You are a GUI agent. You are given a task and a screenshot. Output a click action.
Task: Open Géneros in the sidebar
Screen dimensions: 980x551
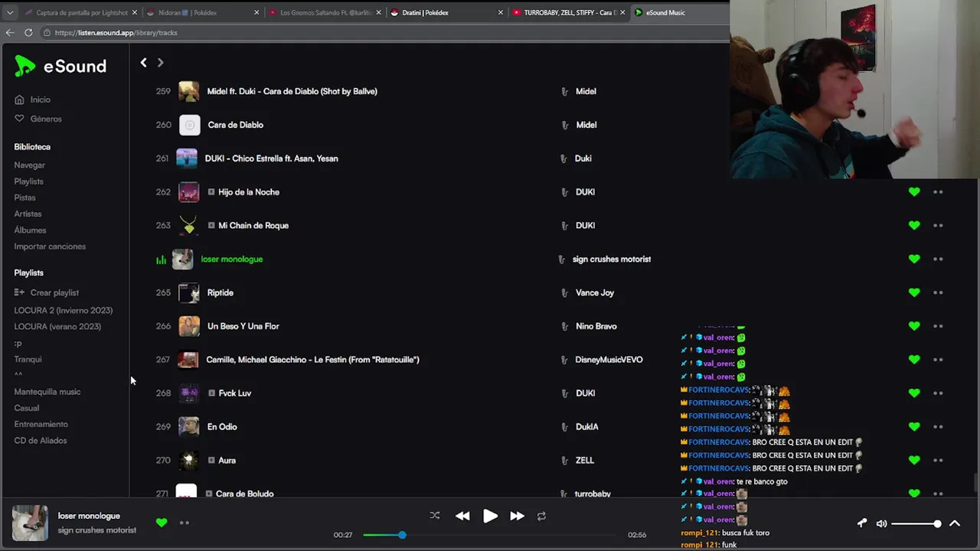pyautogui.click(x=38, y=119)
